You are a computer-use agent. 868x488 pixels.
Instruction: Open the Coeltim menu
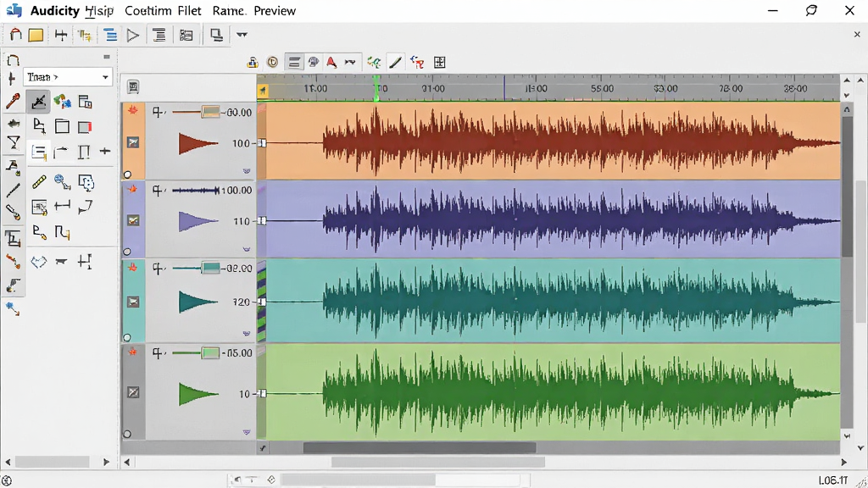(147, 10)
